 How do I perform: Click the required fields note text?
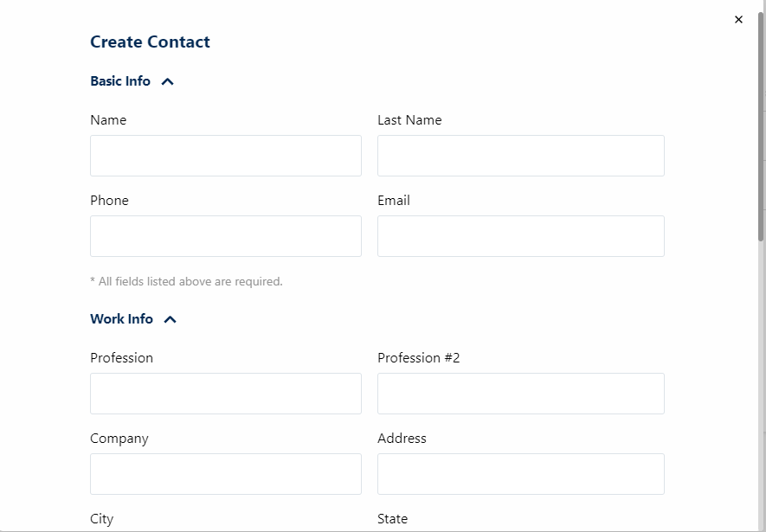(x=187, y=282)
